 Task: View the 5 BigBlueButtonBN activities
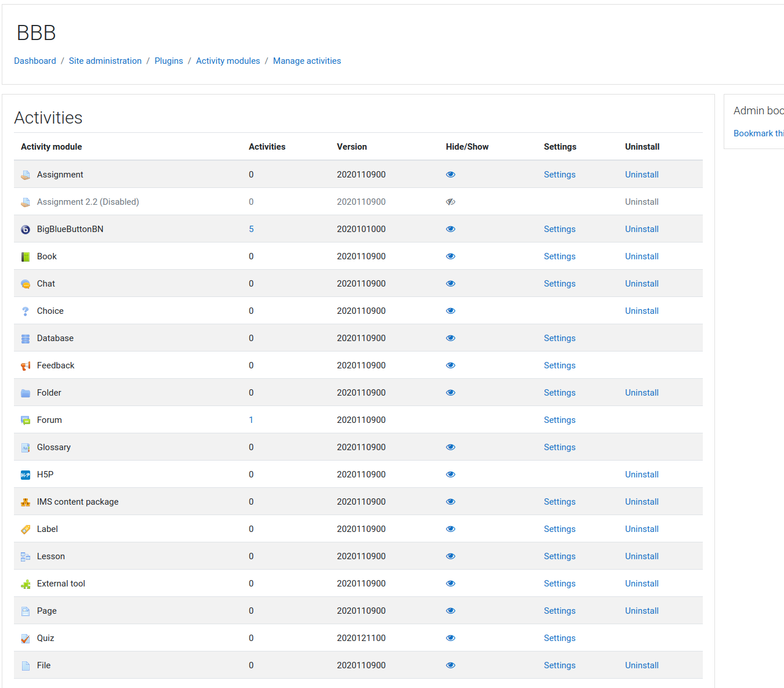[x=251, y=229]
